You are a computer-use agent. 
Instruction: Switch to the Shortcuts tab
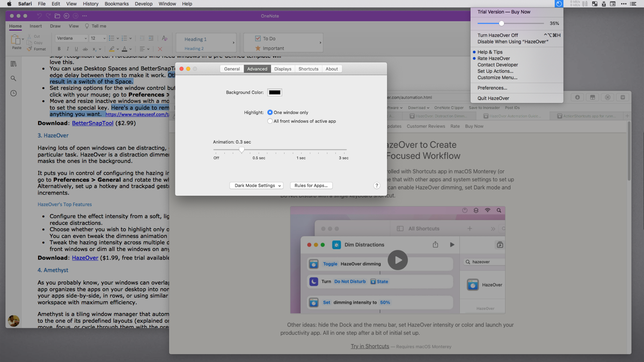click(x=309, y=69)
